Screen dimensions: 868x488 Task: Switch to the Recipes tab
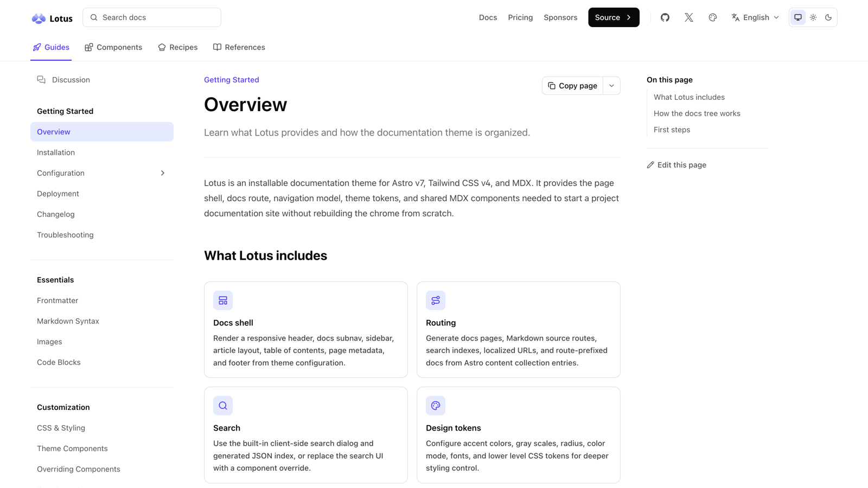pyautogui.click(x=178, y=47)
